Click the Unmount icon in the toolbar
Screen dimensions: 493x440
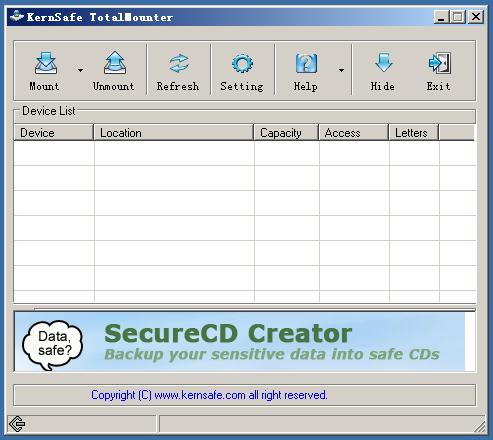click(115, 63)
